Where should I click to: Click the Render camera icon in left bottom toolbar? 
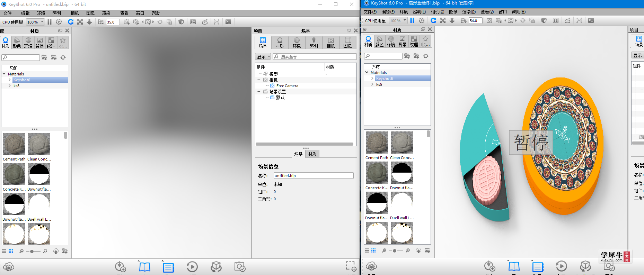coord(240,267)
